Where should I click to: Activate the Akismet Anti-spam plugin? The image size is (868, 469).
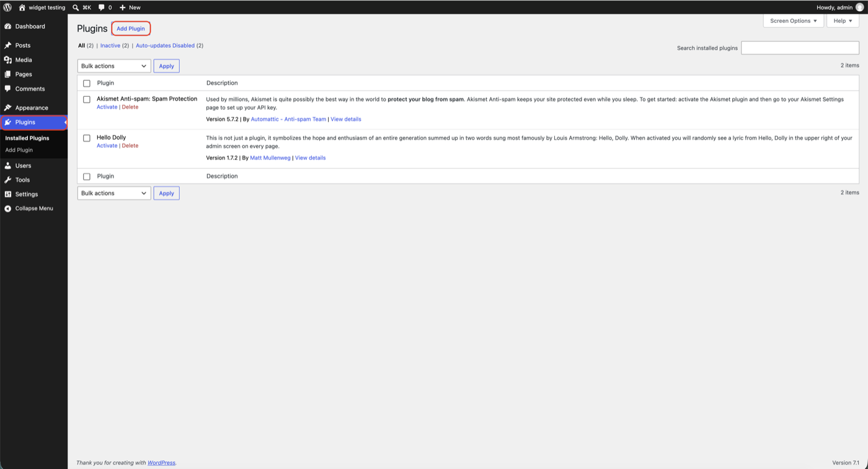107,107
